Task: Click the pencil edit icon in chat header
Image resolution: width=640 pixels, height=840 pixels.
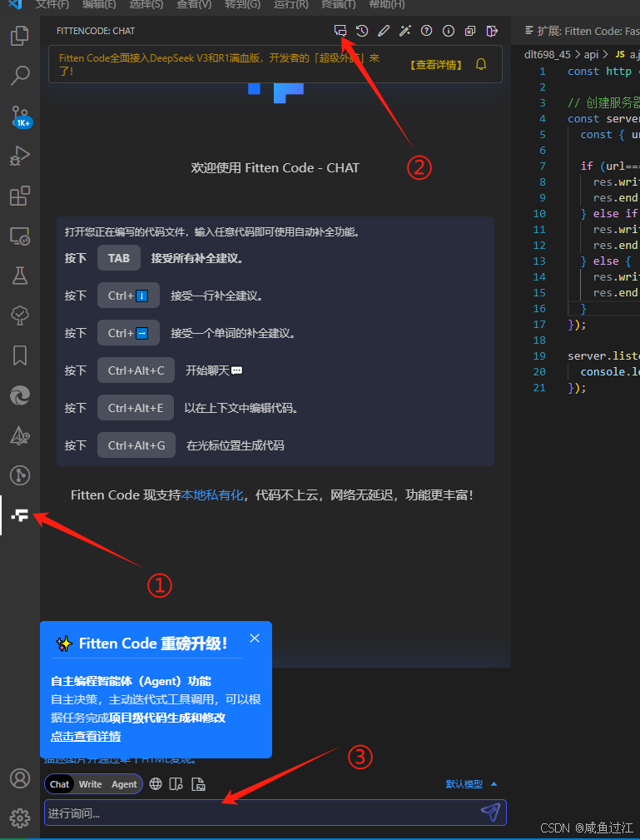Action: point(384,31)
